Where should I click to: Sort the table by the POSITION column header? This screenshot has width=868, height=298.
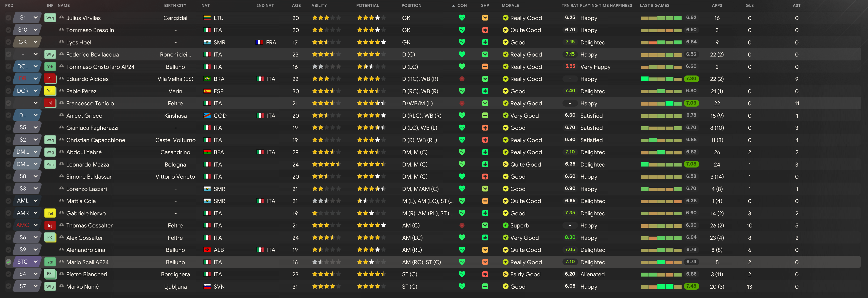411,5
